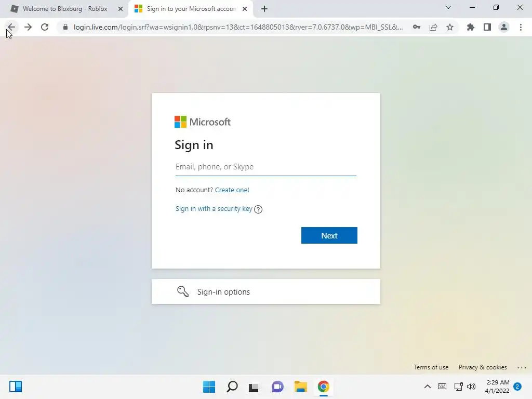Open saved passwords key icon in address bar
Image resolution: width=532 pixels, height=399 pixels.
(417, 27)
